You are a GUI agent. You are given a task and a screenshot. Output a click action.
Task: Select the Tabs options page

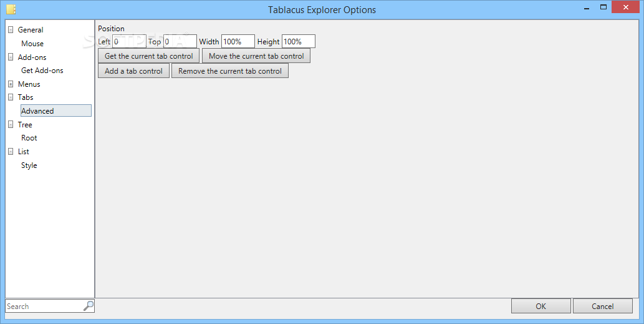[x=26, y=97]
